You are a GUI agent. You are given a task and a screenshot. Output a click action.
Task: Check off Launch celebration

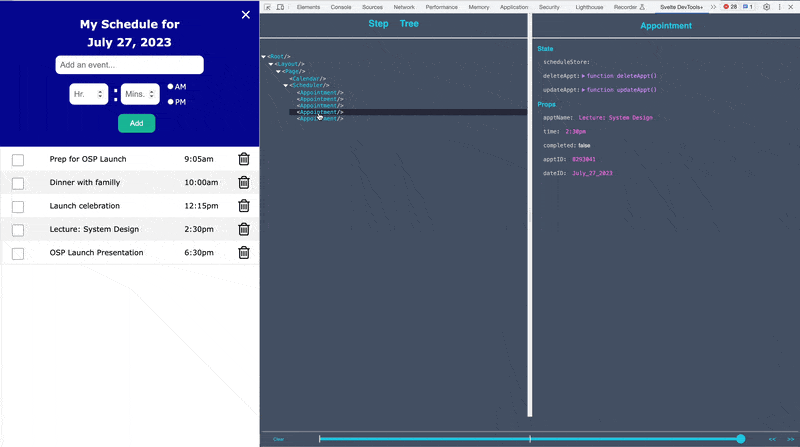18,207
